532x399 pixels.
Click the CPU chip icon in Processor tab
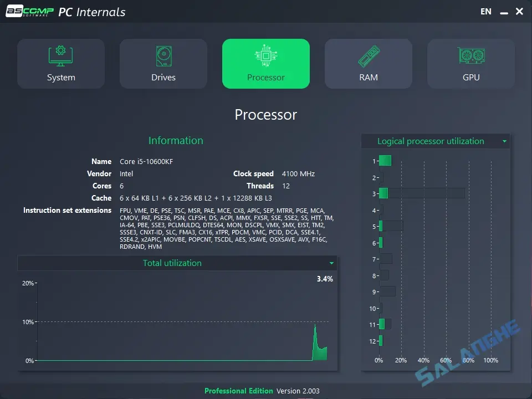(266, 57)
